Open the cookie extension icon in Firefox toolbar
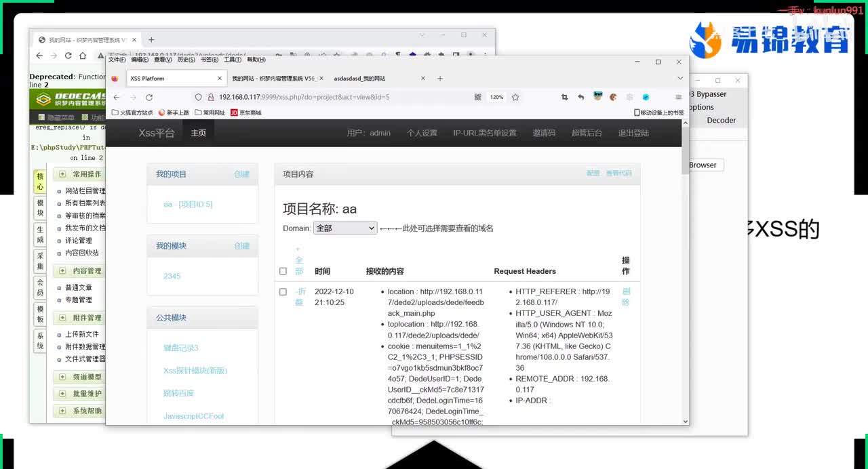 pyautogui.click(x=613, y=97)
